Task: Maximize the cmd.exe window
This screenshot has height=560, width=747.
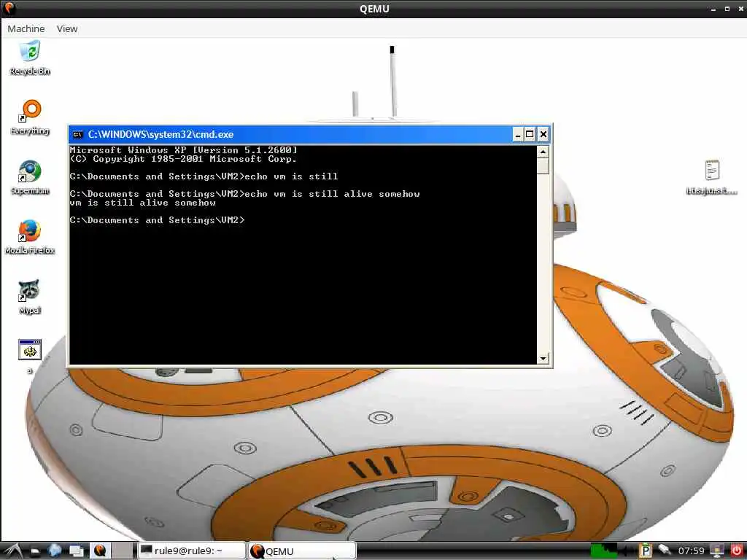Action: tap(530, 135)
